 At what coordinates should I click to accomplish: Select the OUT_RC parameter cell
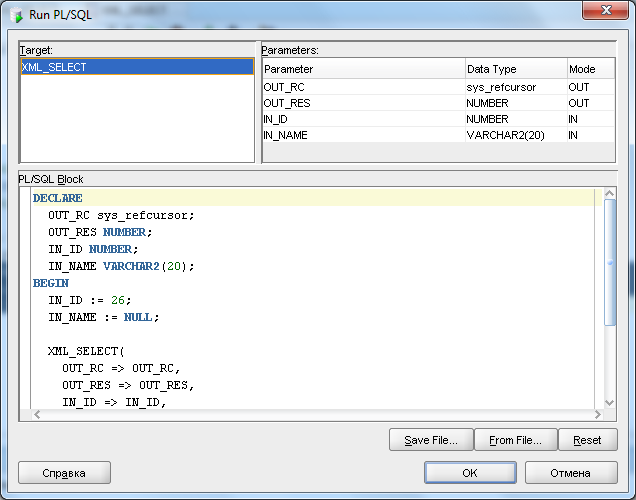pos(364,87)
